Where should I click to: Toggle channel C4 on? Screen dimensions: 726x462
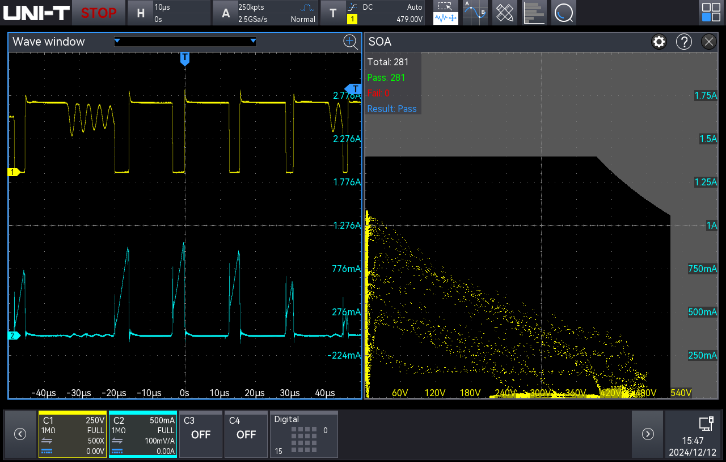point(245,433)
